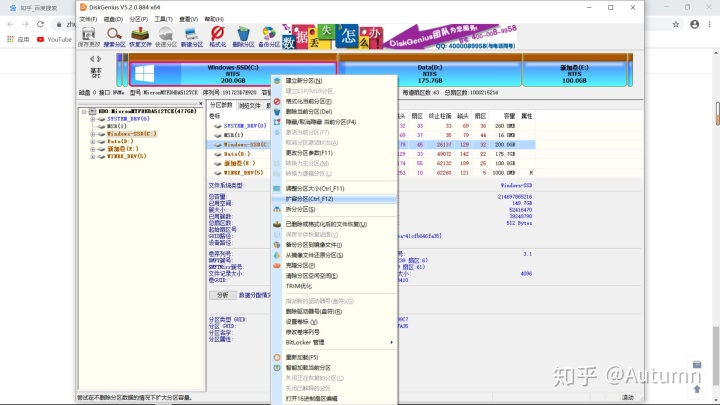Expand WINRE_DRV(5) tree node
Screen dimensions: 720x405
[92, 157]
